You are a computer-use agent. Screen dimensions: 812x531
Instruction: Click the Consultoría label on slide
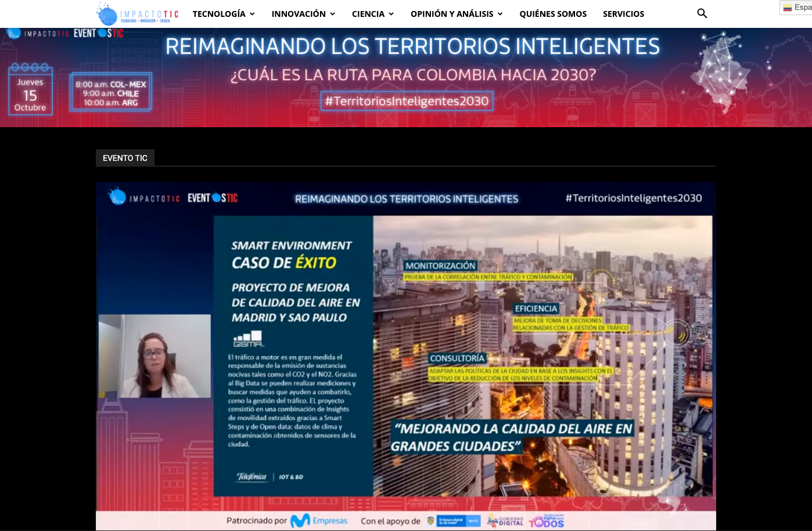pos(457,358)
